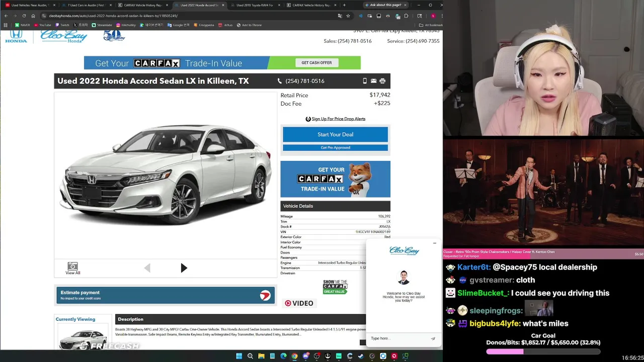
Task: Click the translate icon in address bar
Action: [340, 16]
